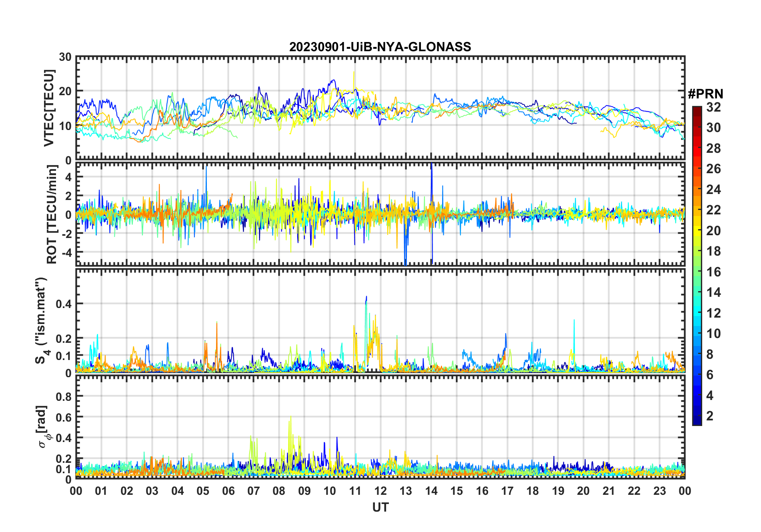
Task: Click colorbar tick label "14"
Action: coord(713,292)
